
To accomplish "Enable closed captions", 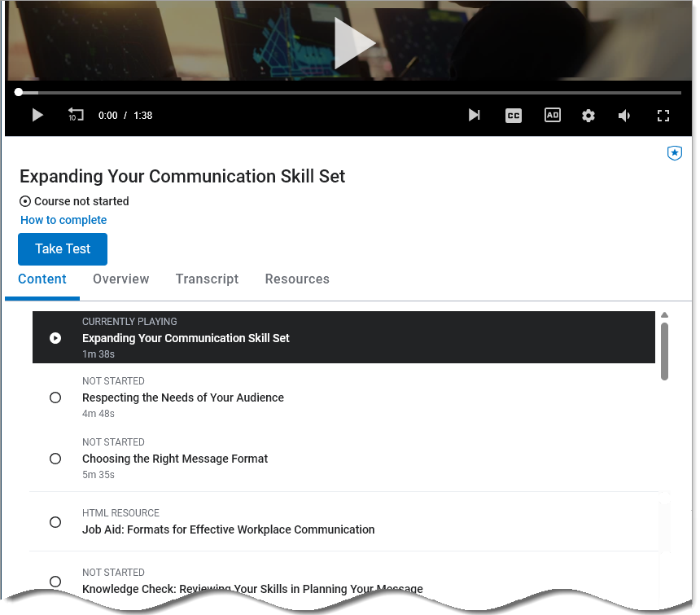I will 513,115.
